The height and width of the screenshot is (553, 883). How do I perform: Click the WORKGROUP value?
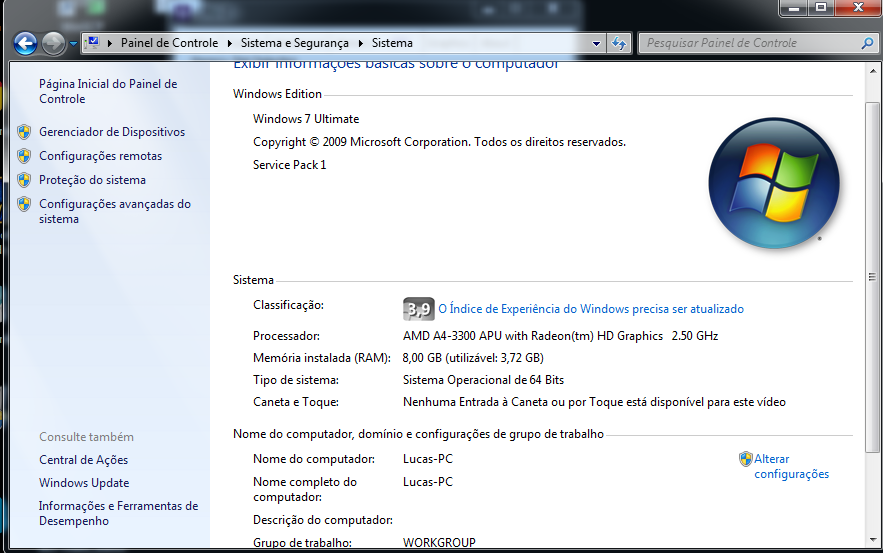[439, 543]
